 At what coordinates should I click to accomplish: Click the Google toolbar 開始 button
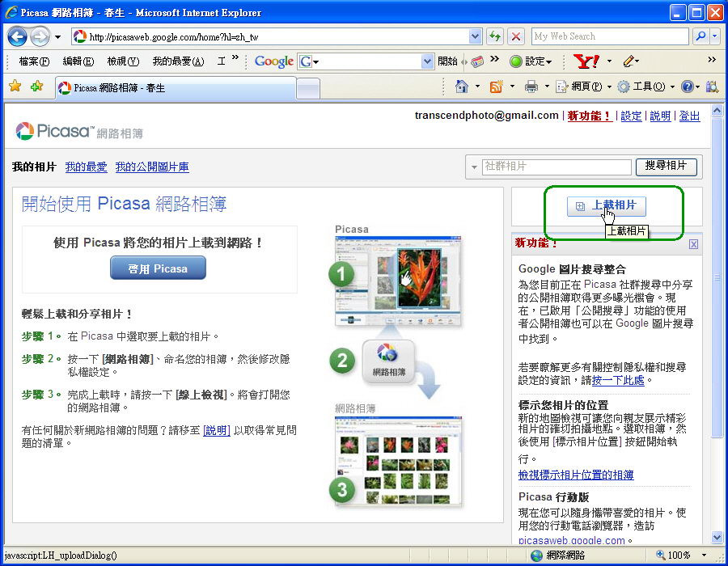pos(447,61)
